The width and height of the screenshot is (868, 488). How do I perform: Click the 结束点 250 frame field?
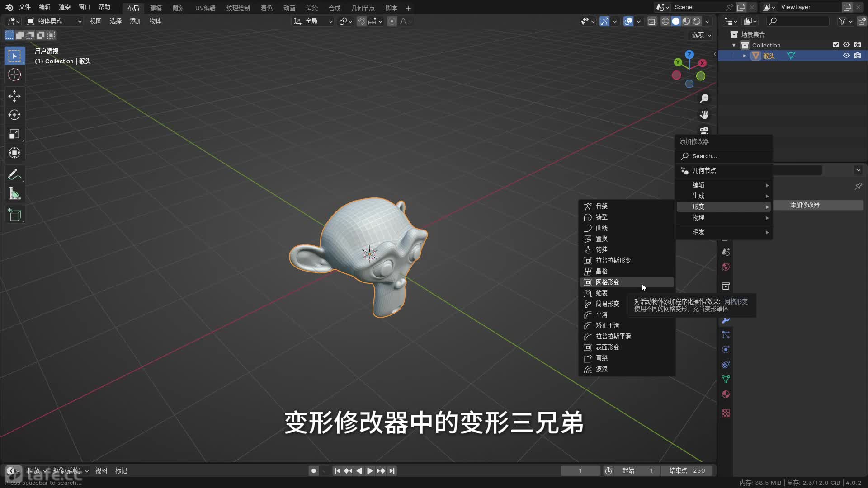(687, 471)
